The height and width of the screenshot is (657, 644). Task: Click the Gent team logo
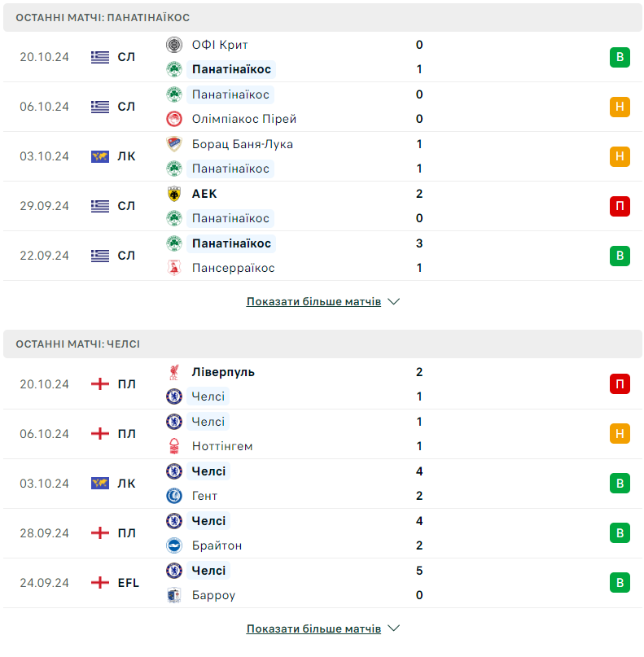point(173,496)
